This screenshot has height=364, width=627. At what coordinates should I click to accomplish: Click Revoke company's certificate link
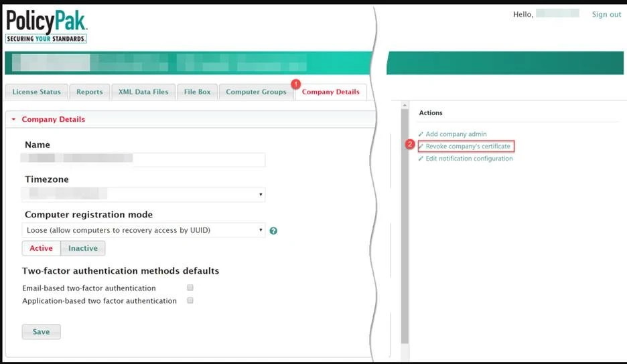coord(468,146)
